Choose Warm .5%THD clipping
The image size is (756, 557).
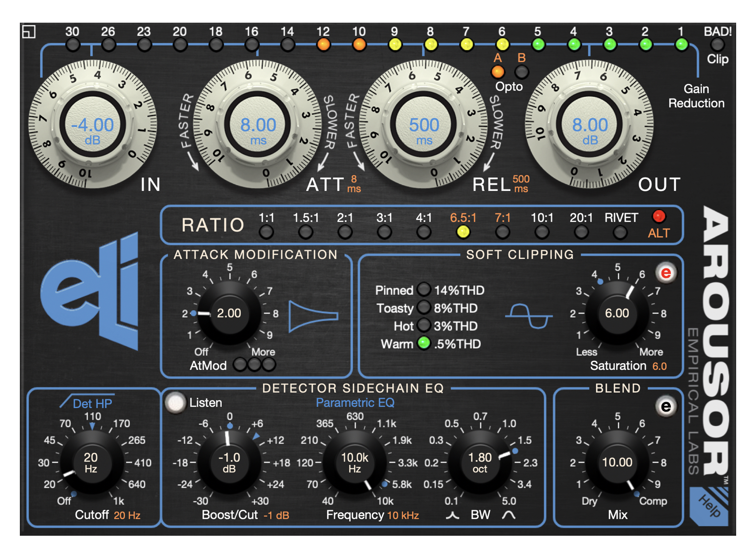[424, 343]
